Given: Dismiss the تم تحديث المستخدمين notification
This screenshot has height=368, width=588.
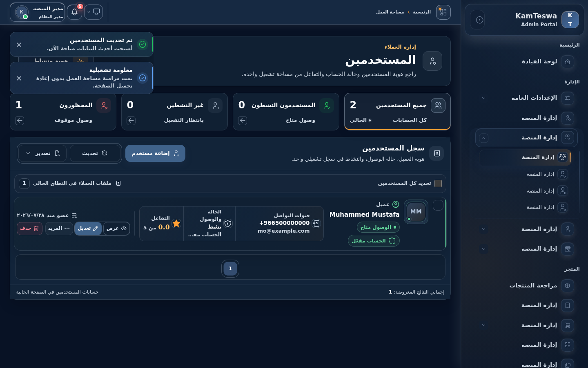Looking at the screenshot, I should pyautogui.click(x=19, y=45).
